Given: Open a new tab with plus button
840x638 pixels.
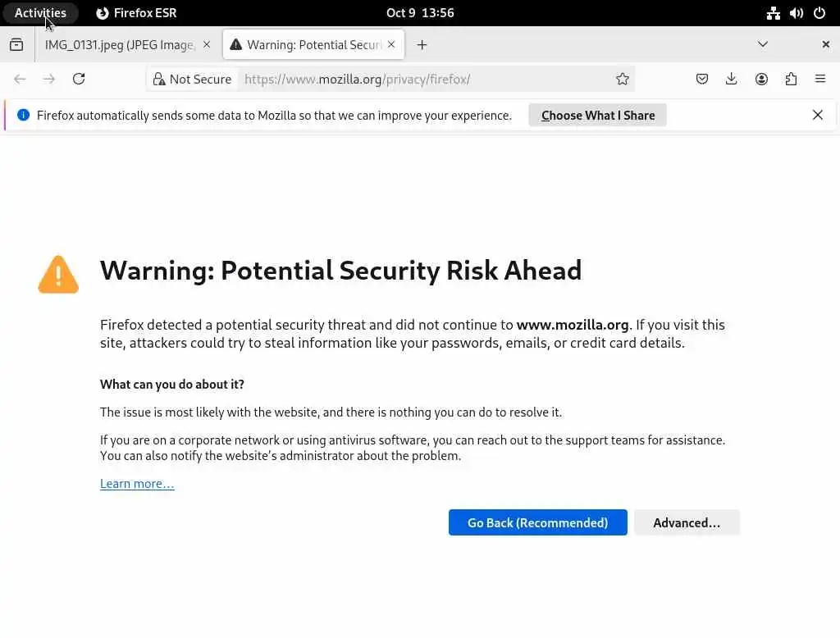Looking at the screenshot, I should tap(422, 44).
